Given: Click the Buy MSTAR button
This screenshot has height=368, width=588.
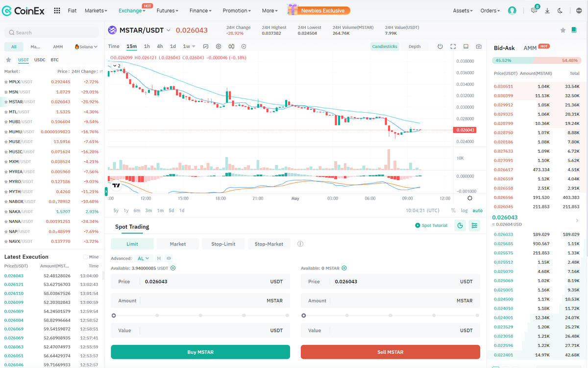Looking at the screenshot, I should click(x=200, y=352).
